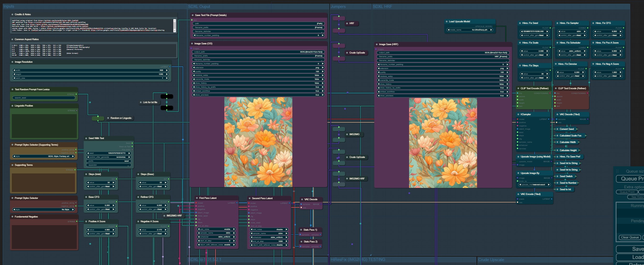Expand the collapsed Convert Seed node dot
This screenshot has width=644, height=265.
point(557,129)
